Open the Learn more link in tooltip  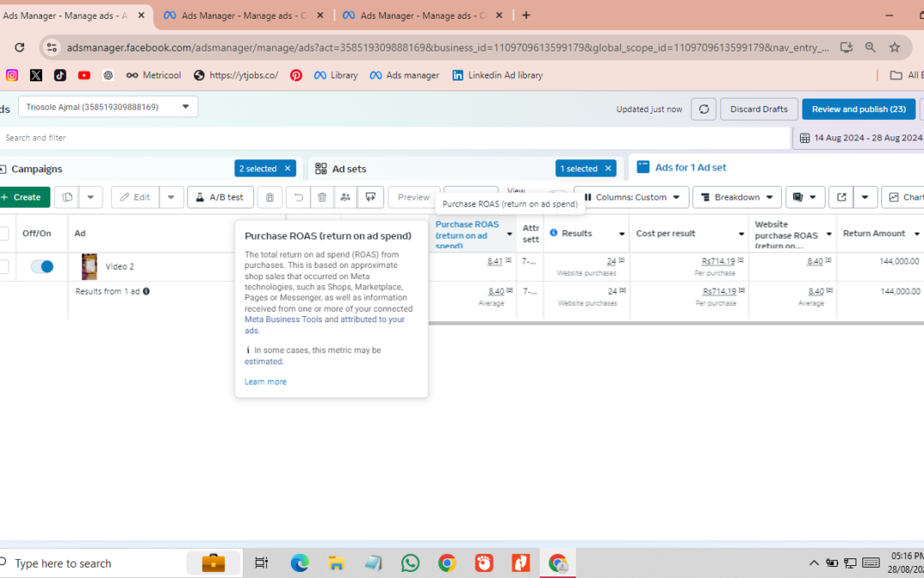coord(265,382)
